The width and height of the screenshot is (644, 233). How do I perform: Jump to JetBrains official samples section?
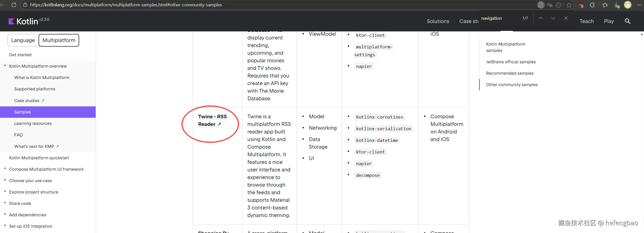(511, 62)
